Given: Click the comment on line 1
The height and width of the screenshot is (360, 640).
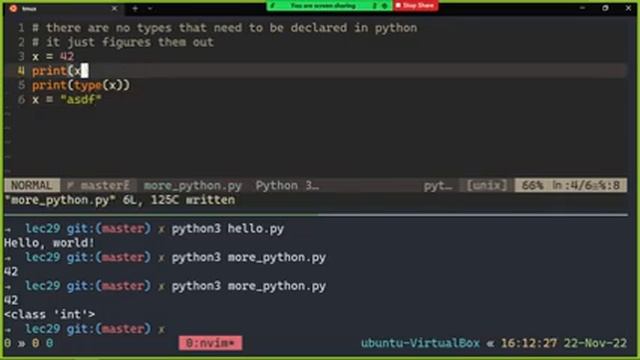Looking at the screenshot, I should tap(225, 28).
